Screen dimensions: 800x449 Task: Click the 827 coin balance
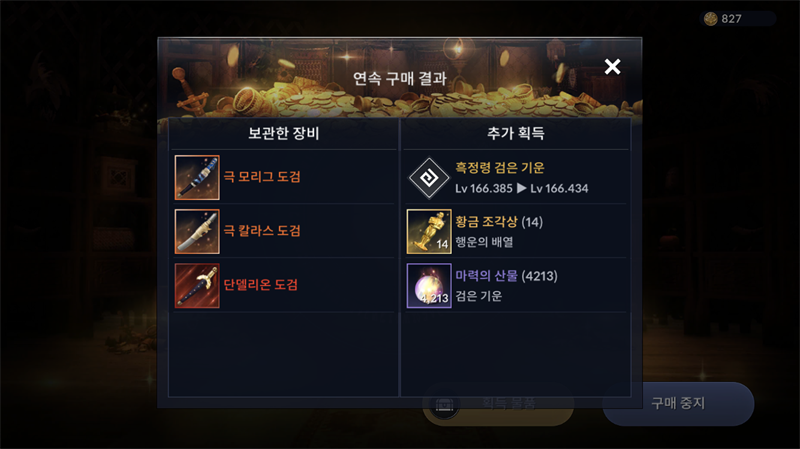pos(731,19)
